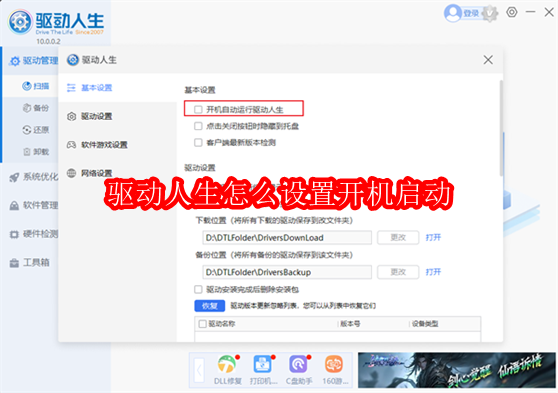Open the user avatar login icon
Image resolution: width=558 pixels, height=393 pixels.
click(452, 13)
